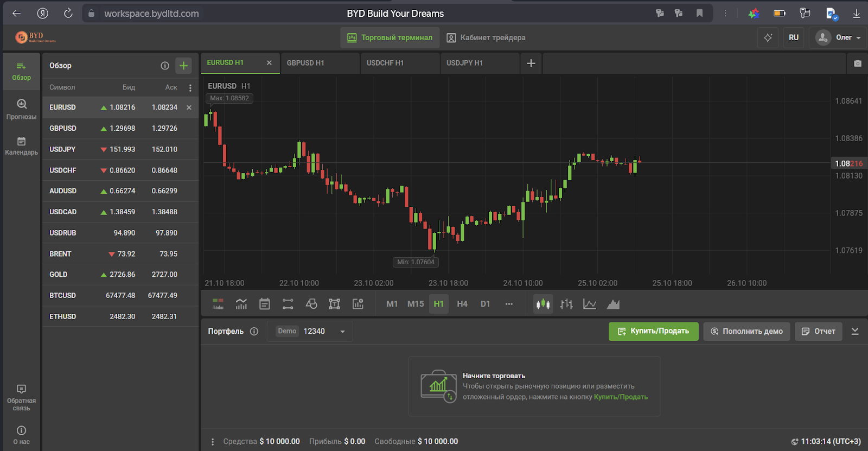Click the Купить/Продать button
The height and width of the screenshot is (451, 868).
pos(653,331)
